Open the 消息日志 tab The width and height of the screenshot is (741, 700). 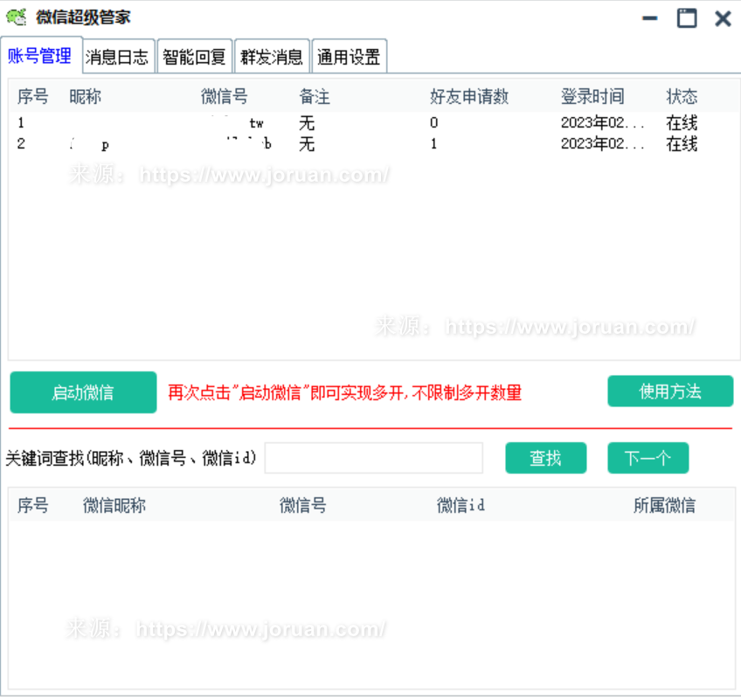point(118,58)
